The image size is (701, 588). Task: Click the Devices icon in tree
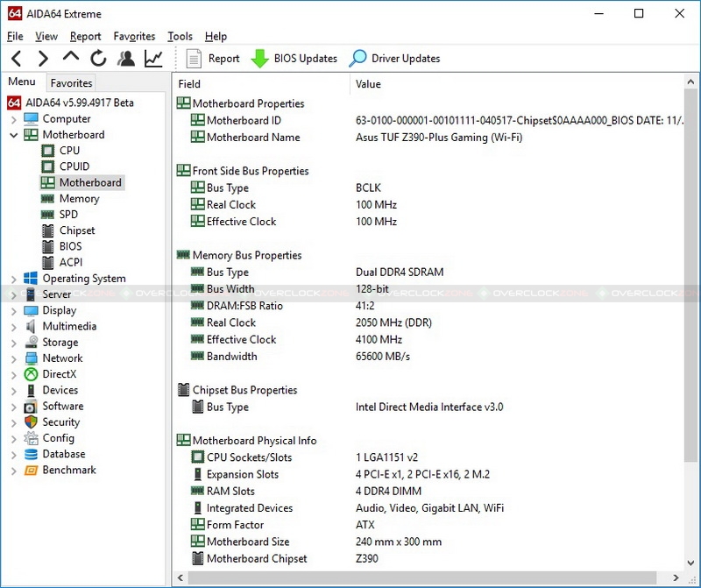coord(31,390)
